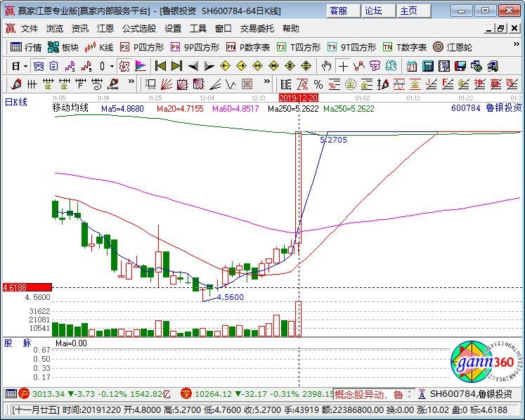The width and height of the screenshot is (525, 420).
Task: Select the Gann square box tool
Action: (183, 84)
